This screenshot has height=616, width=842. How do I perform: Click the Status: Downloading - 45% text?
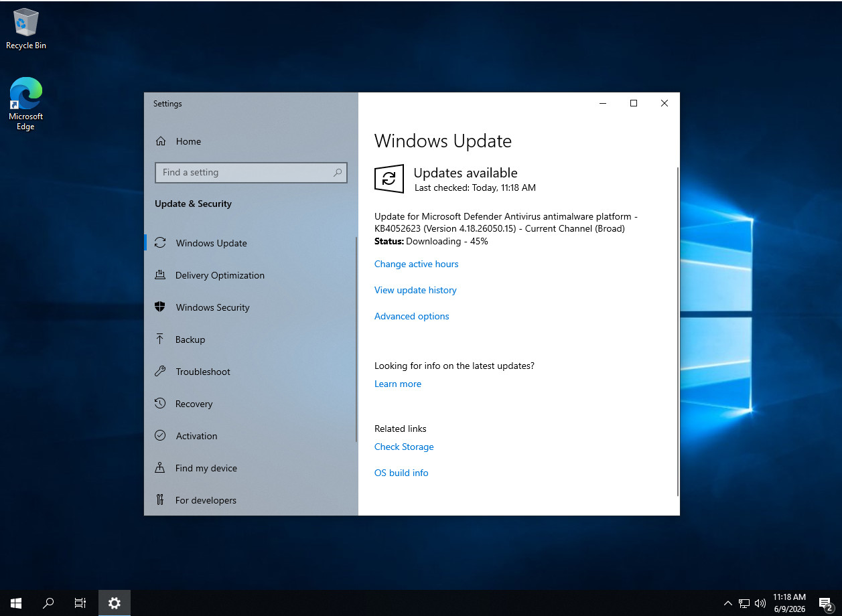(x=431, y=241)
